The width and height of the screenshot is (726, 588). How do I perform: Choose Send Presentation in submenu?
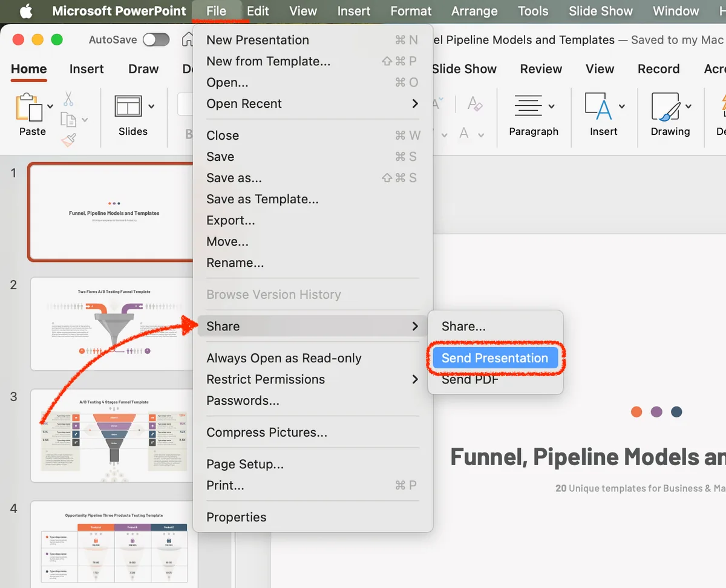[495, 358]
